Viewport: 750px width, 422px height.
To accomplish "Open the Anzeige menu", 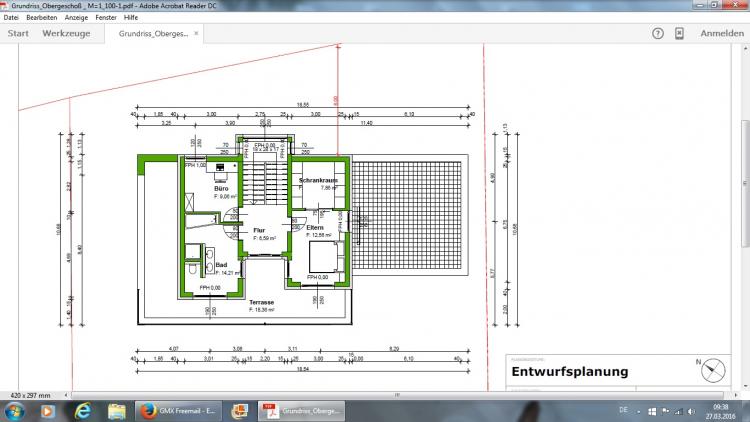I will tap(77, 18).
